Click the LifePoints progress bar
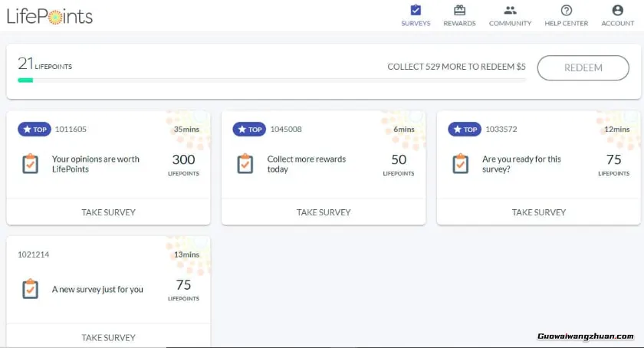This screenshot has height=348, width=644. [271, 80]
